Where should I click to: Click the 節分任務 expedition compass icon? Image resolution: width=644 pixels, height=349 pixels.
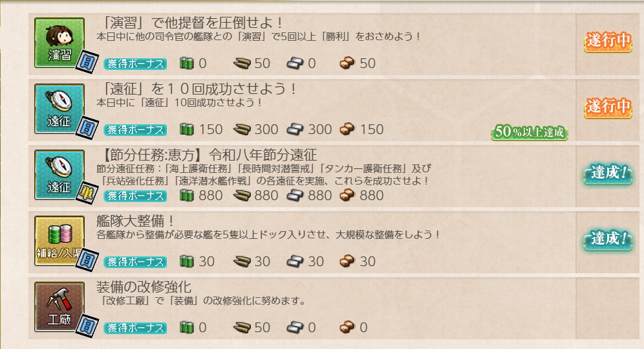[x=59, y=174]
